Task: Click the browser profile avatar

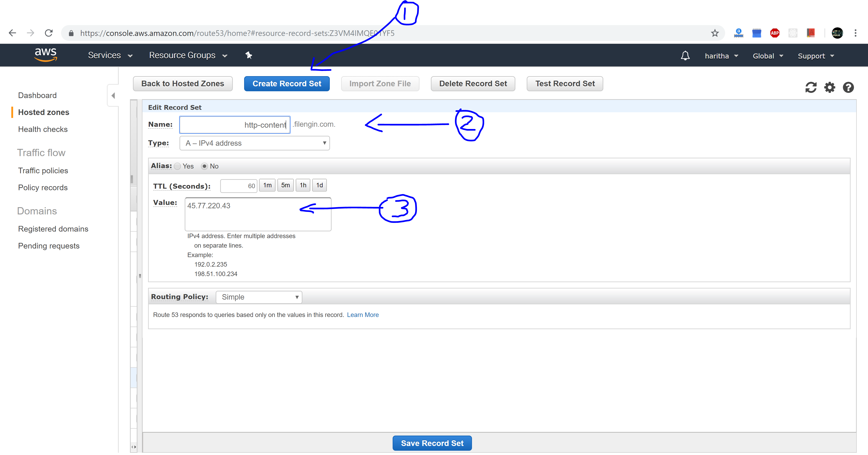Action: (837, 33)
